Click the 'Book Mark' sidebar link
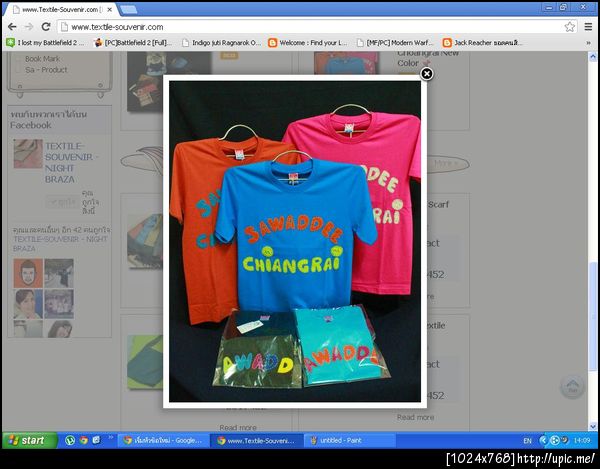Image resolution: width=600 pixels, height=469 pixels. click(x=42, y=59)
